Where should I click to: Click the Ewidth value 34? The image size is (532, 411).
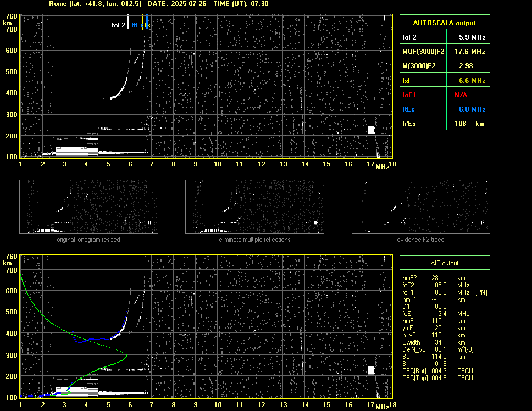point(439,342)
